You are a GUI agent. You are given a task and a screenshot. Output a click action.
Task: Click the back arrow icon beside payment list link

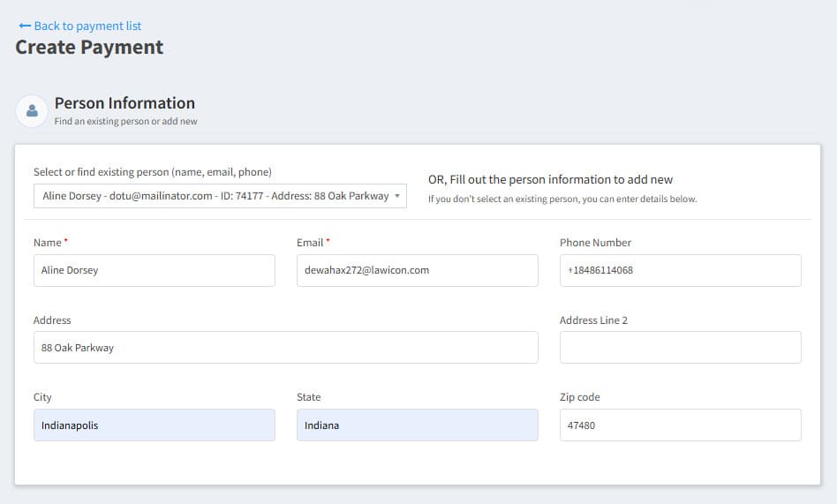coord(25,26)
